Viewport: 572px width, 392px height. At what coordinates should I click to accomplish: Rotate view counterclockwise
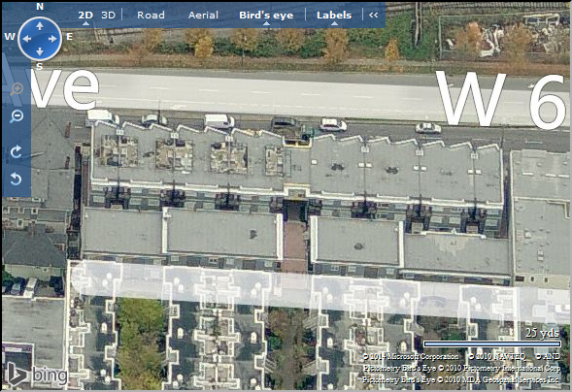click(17, 179)
